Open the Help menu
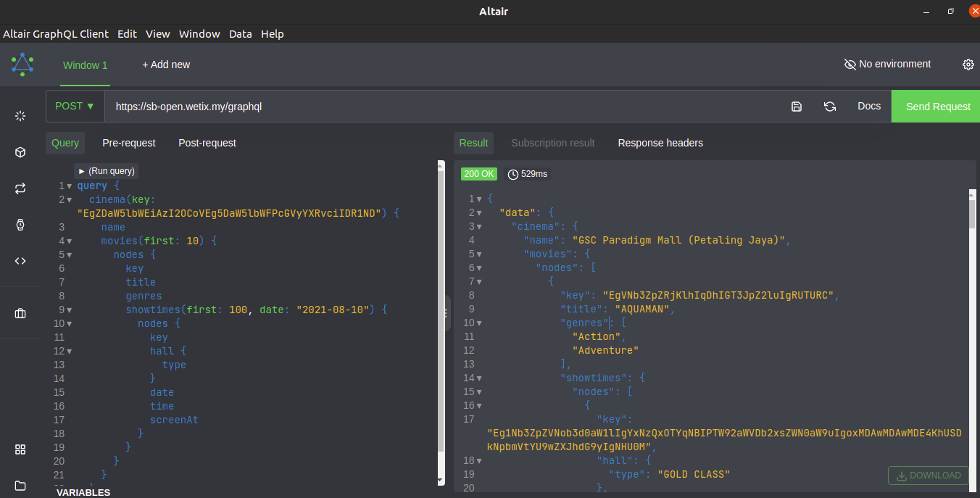 (x=273, y=34)
